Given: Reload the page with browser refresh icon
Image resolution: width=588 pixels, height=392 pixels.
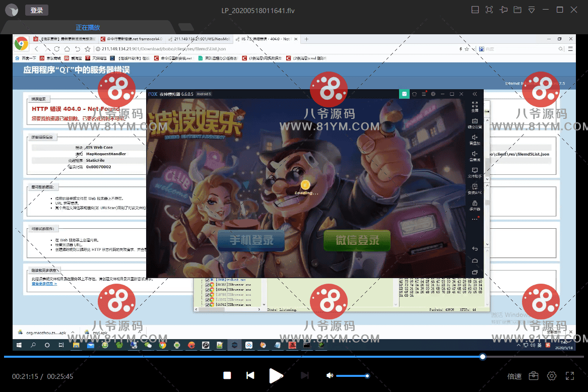Looking at the screenshot, I should [56, 49].
